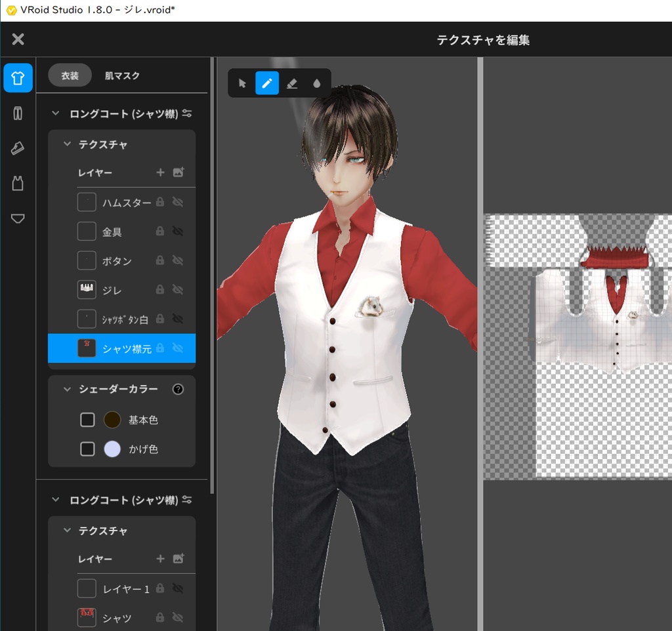Open the tops clothing category icon
This screenshot has height=631, width=672.
click(18, 78)
